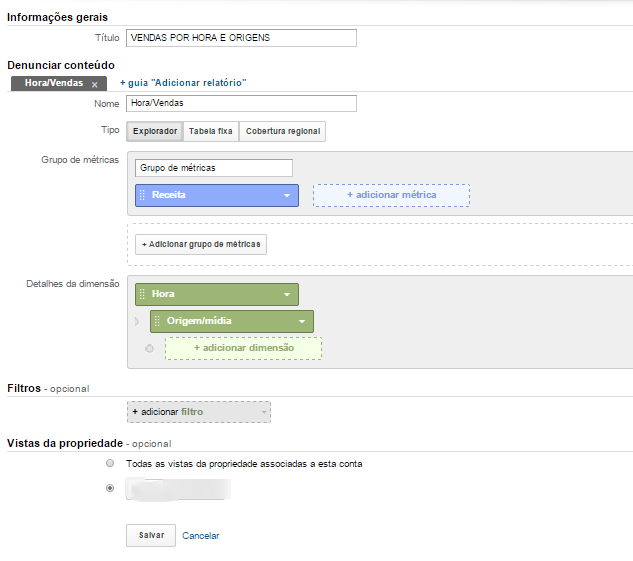
Task: Click the Cancelar link
Action: point(200,536)
